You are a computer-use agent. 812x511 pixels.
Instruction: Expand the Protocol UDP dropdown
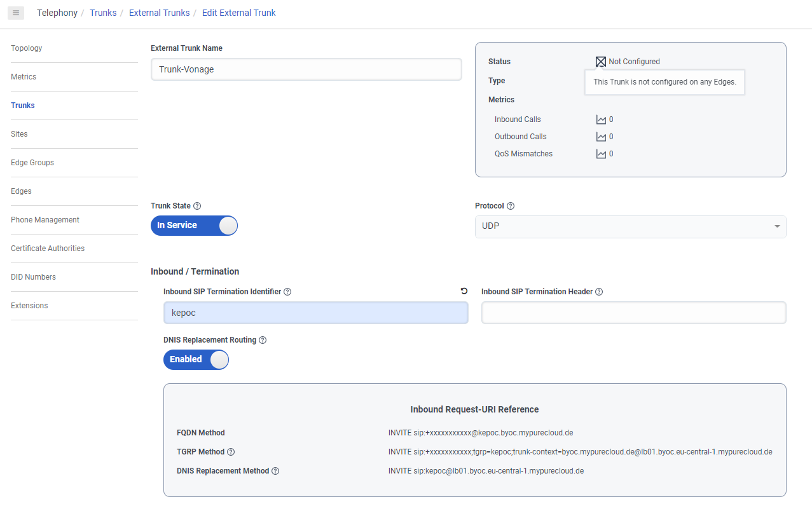coord(630,226)
